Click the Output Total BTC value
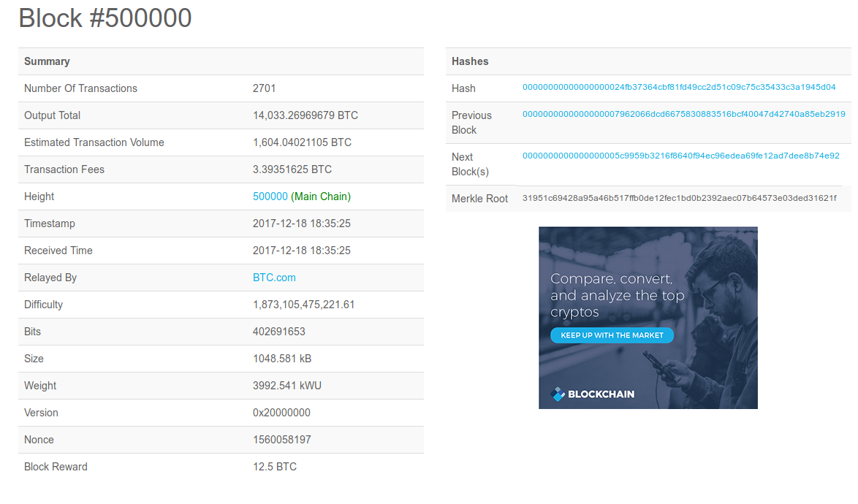 (305, 115)
